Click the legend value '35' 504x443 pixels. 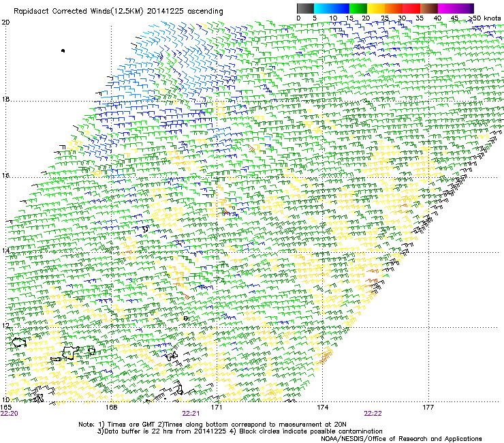(420, 18)
